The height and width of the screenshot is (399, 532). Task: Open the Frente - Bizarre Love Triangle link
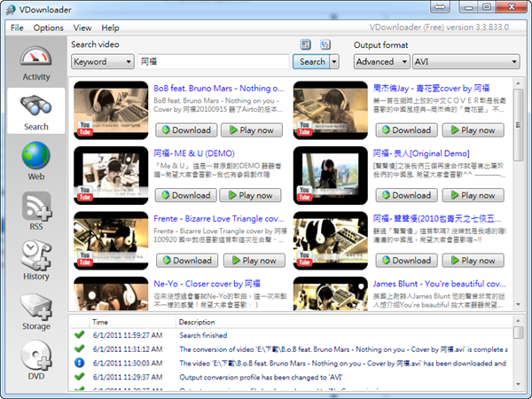[219, 218]
